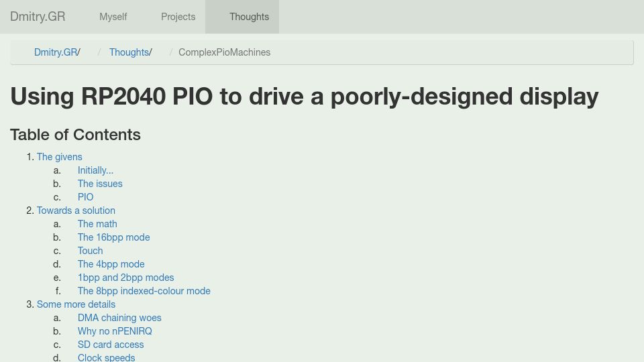Open 'The 16bpp mode' link
Viewport: 644px width, 362px height.
[x=114, y=237]
